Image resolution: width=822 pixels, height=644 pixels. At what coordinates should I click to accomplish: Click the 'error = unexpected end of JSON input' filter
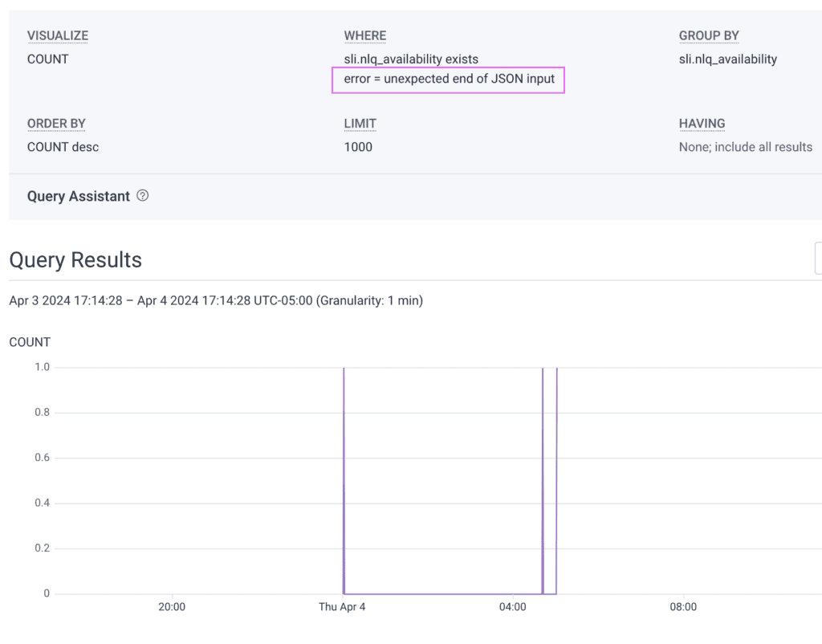tap(449, 79)
